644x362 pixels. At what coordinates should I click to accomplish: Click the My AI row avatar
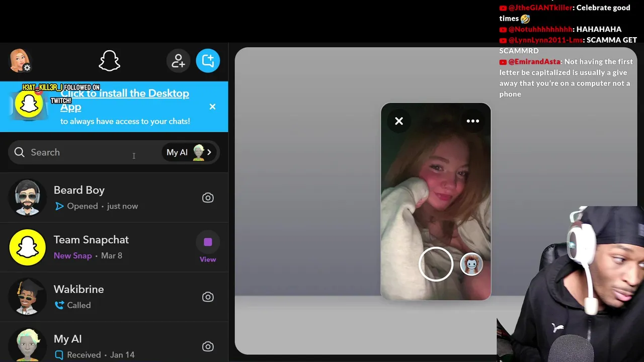pyautogui.click(x=28, y=345)
